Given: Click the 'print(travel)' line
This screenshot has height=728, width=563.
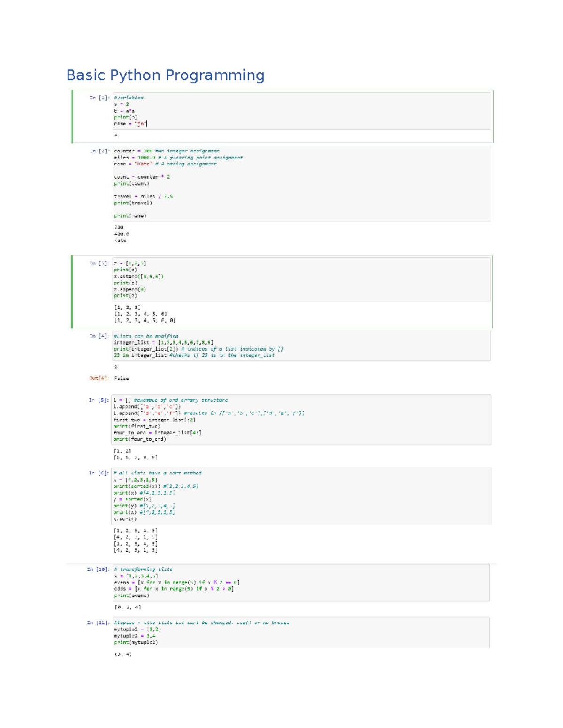Looking at the screenshot, I should pyautogui.click(x=133, y=203).
